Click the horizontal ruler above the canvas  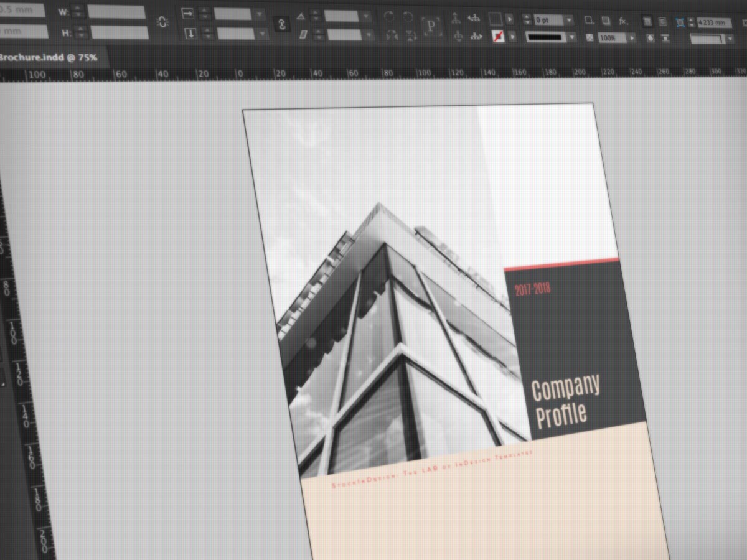point(374,74)
